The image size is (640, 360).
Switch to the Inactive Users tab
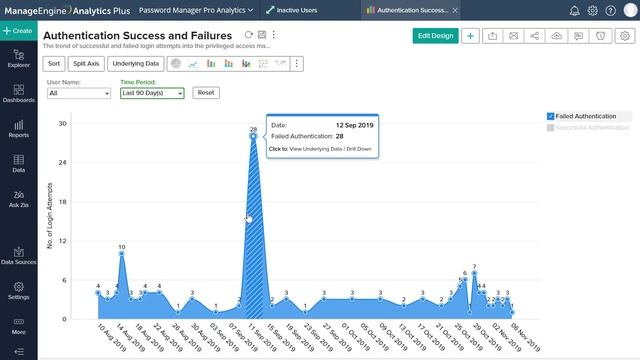coord(291,10)
